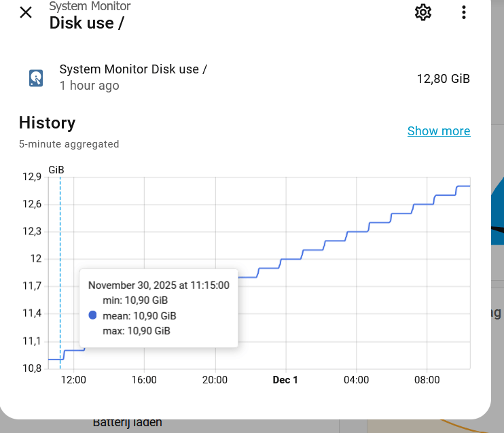Close the Disk use dialog
504x433 pixels.
pos(26,12)
